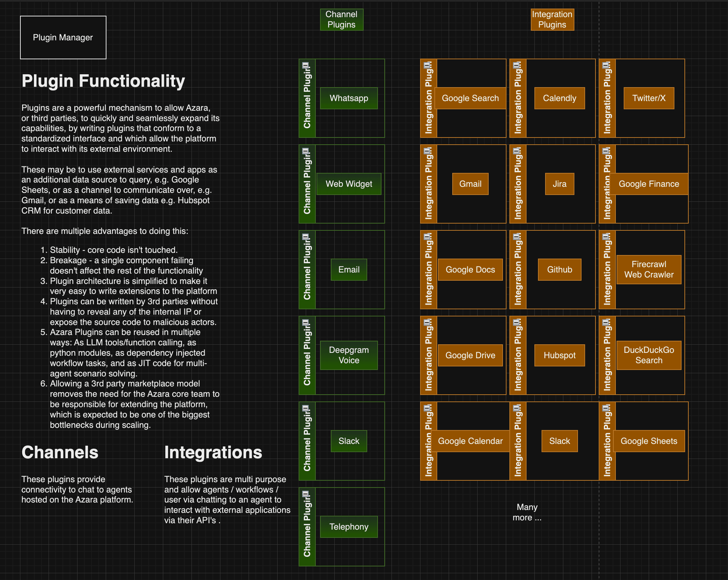Select the Google Calendar integration block

pyautogui.click(x=470, y=441)
